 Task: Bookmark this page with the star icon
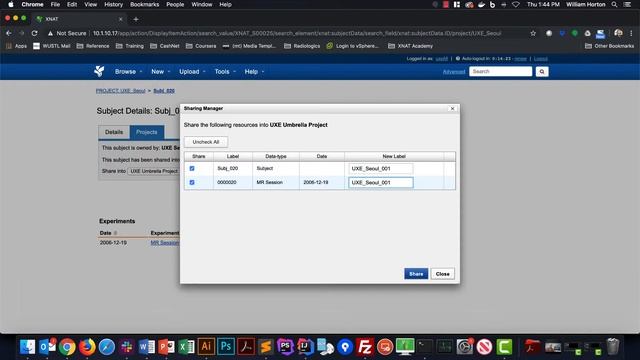(533, 33)
